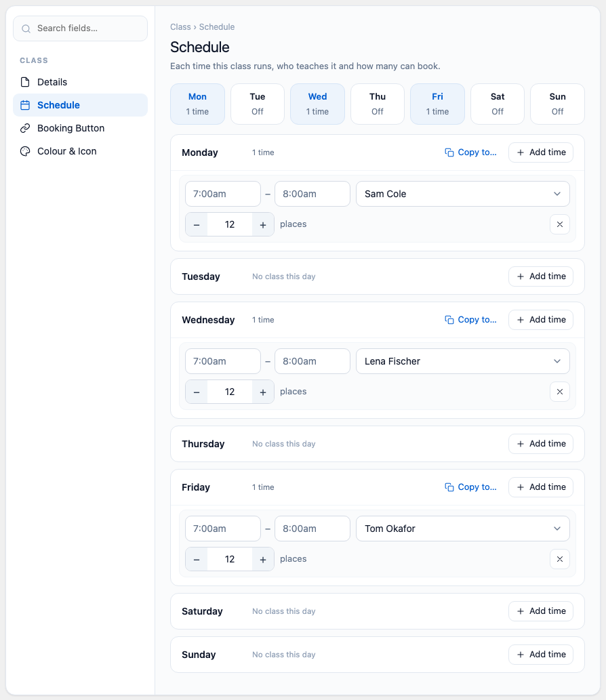This screenshot has width=606, height=700.
Task: Copy Friday schedule to other days
Action: tap(470, 487)
